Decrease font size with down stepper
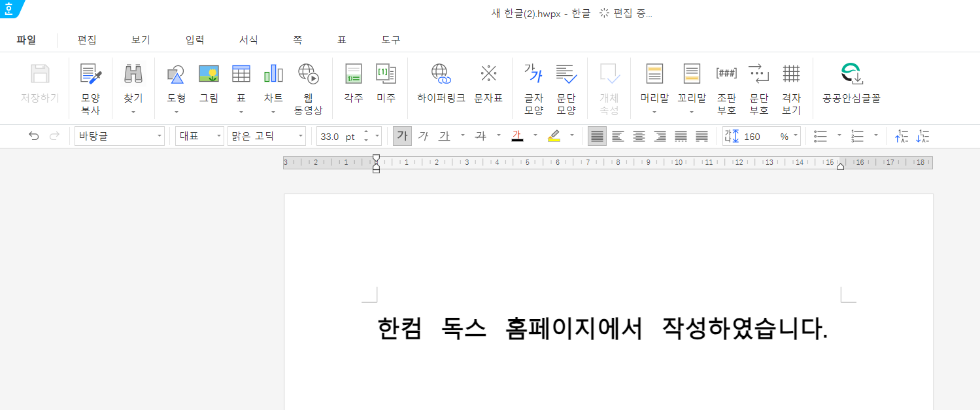The image size is (980, 410). point(366,141)
